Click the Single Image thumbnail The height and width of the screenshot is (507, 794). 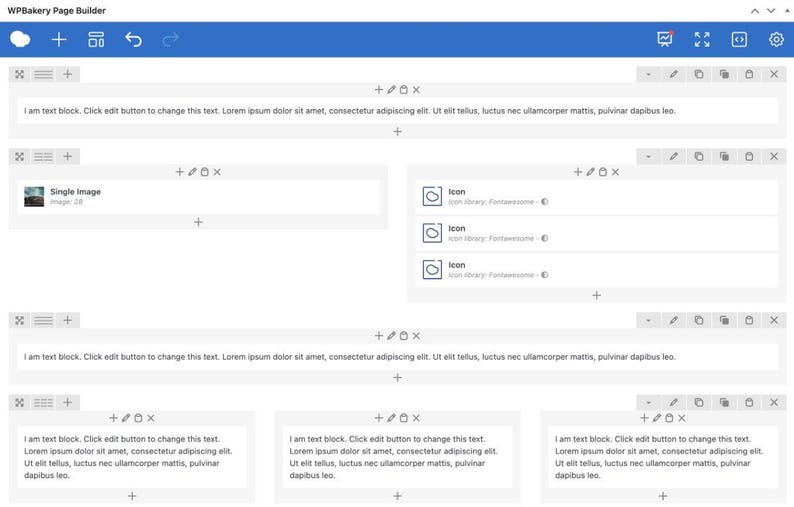[34, 197]
